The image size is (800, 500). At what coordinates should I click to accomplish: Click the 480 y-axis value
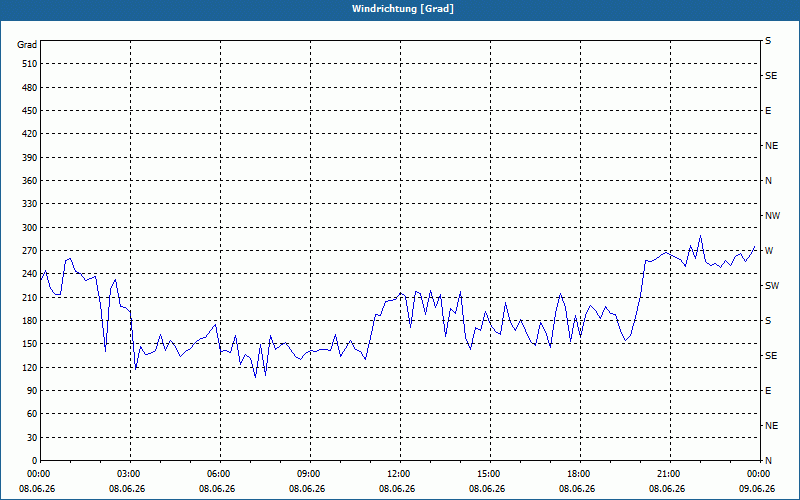tap(30, 88)
